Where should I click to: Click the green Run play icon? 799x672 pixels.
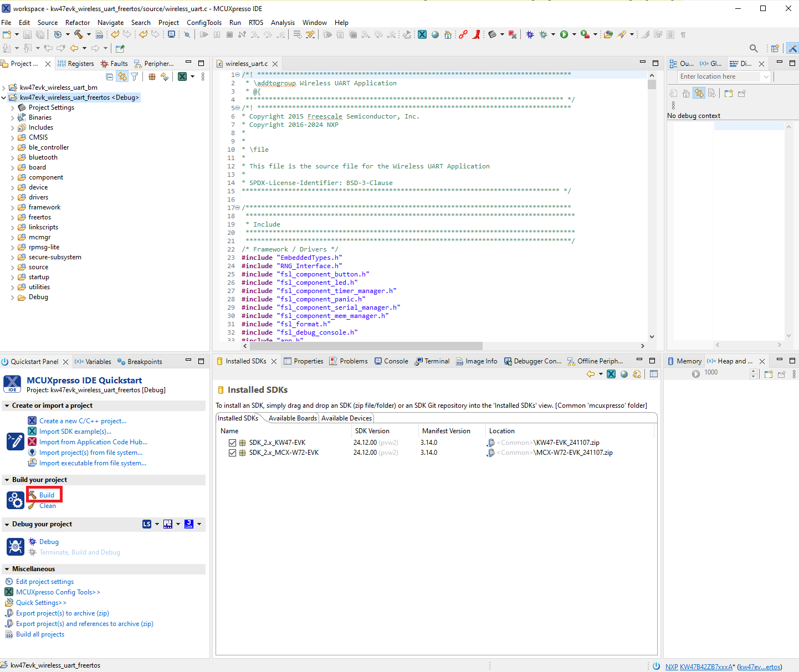[x=564, y=34]
